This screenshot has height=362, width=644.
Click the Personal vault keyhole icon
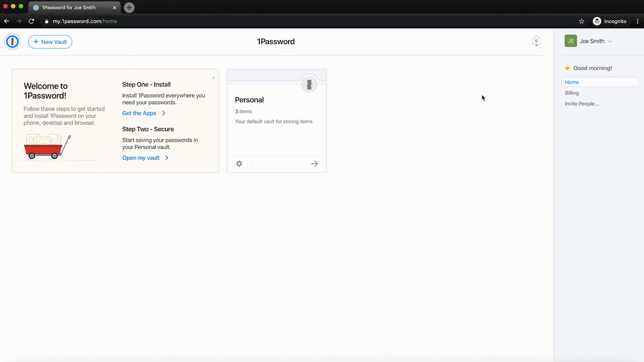coord(309,84)
